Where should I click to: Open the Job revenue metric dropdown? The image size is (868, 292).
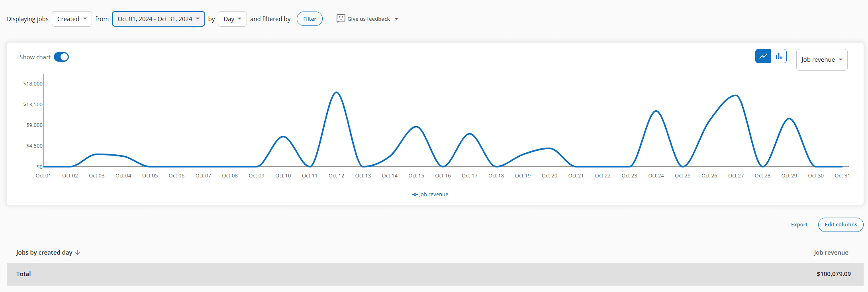822,60
